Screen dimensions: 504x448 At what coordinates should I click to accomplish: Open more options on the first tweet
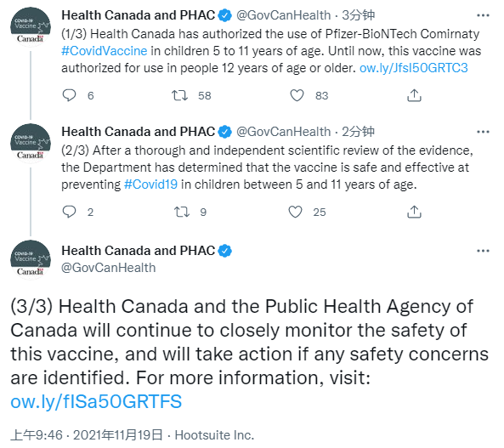click(x=483, y=15)
